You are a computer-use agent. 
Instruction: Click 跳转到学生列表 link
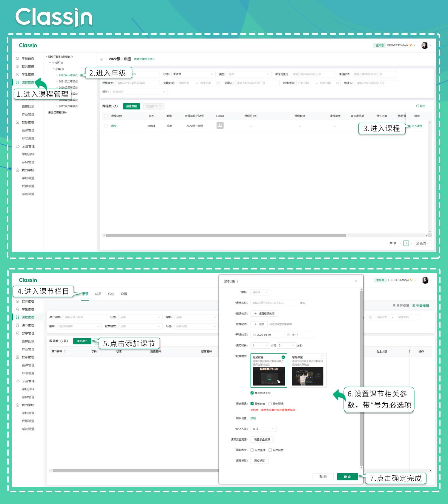point(144,59)
